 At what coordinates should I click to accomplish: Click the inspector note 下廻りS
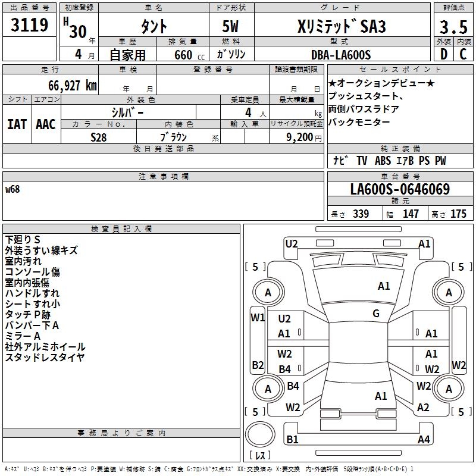point(23,240)
